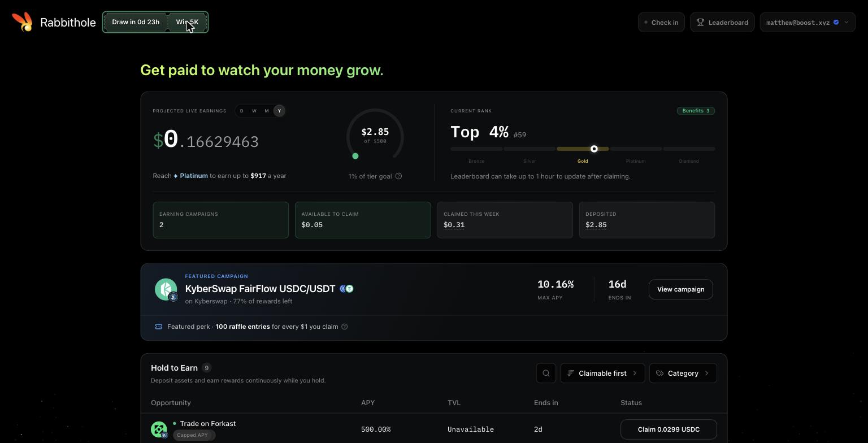
Task: Select daily (D) earnings period
Action: [242, 111]
